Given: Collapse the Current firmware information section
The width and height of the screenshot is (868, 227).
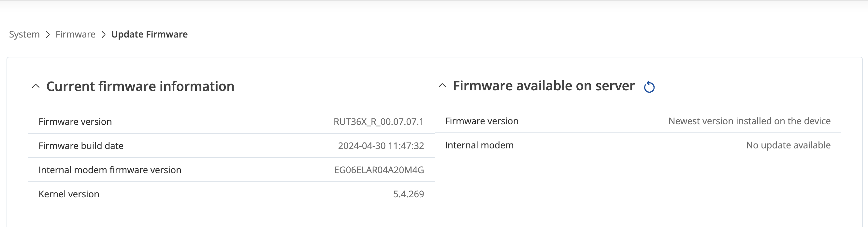Looking at the screenshot, I should point(36,86).
